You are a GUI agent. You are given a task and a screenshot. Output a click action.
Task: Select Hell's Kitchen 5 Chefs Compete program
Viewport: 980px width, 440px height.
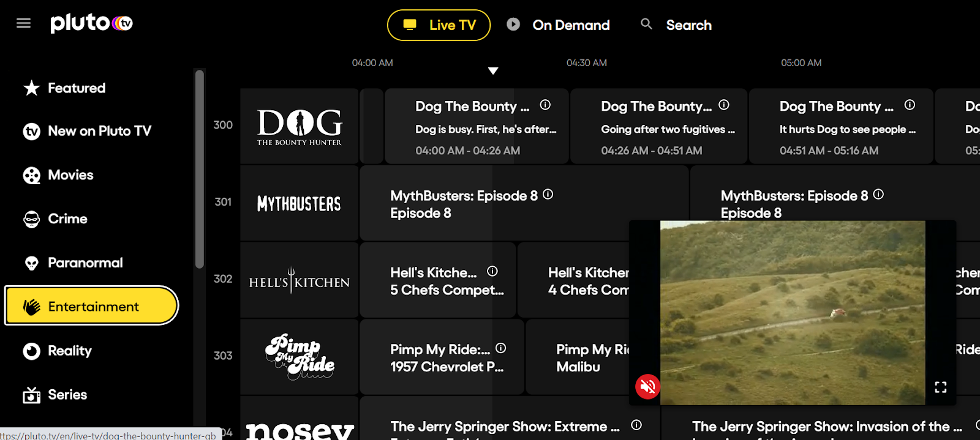438,280
